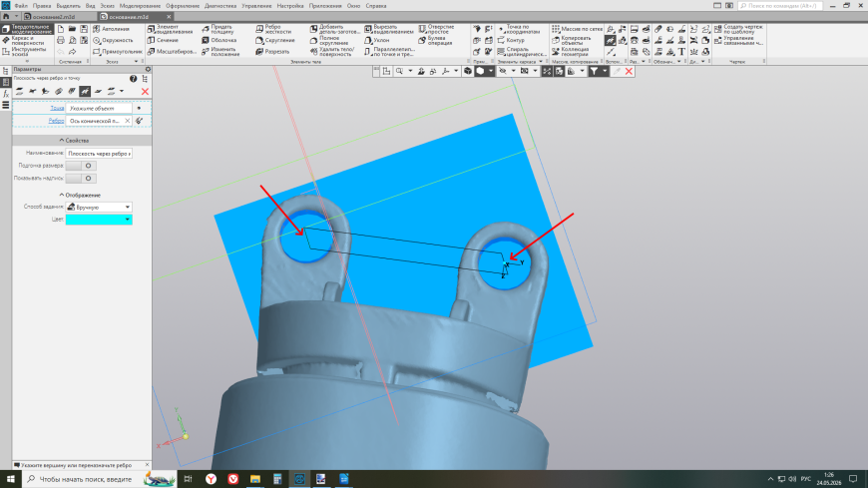Open the Ребро жесткости rib tool
This screenshot has height=488, width=868.
click(275, 29)
